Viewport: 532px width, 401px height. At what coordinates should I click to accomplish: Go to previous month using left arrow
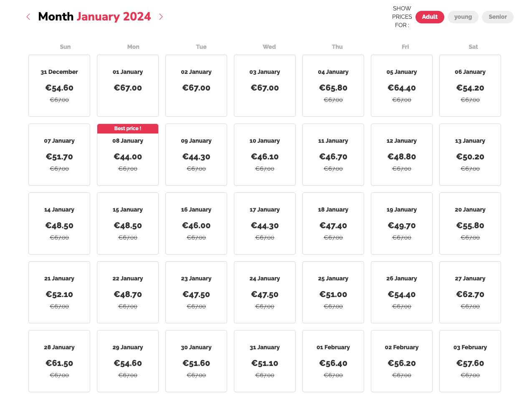pyautogui.click(x=28, y=17)
